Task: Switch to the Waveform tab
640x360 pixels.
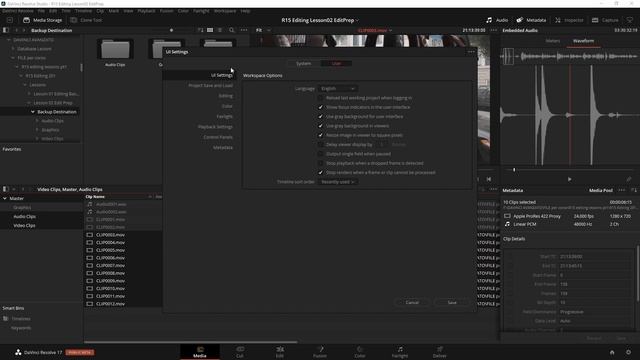Action: (583, 41)
